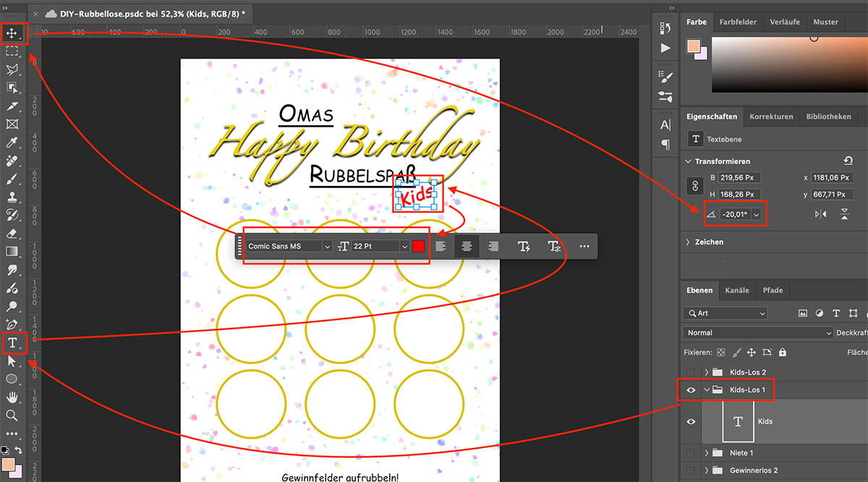Toggle lock transparent pixels
Screen dimensions: 868x482
720,352
